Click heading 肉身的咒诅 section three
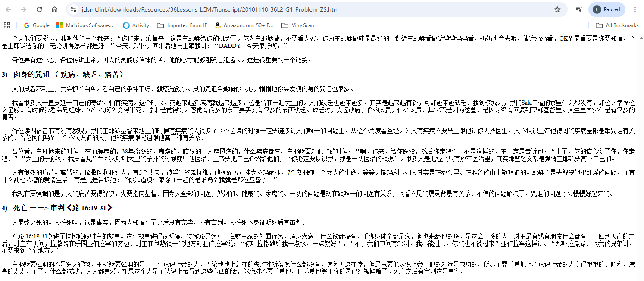Screen dimensions: 644x281 click(x=63, y=75)
